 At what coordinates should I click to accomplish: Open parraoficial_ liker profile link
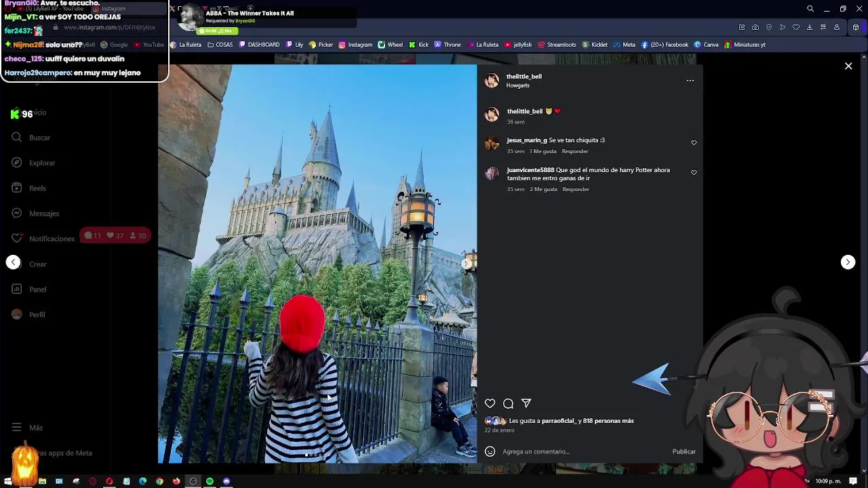tap(559, 421)
